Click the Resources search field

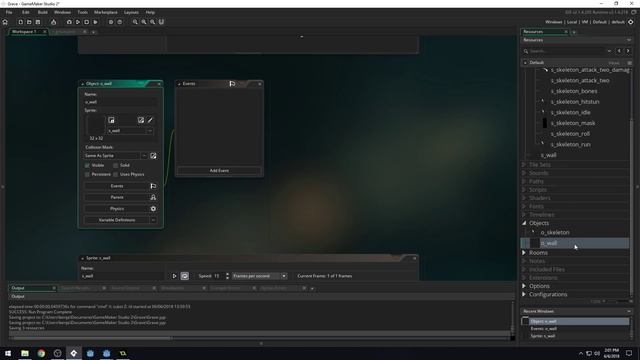point(567,51)
